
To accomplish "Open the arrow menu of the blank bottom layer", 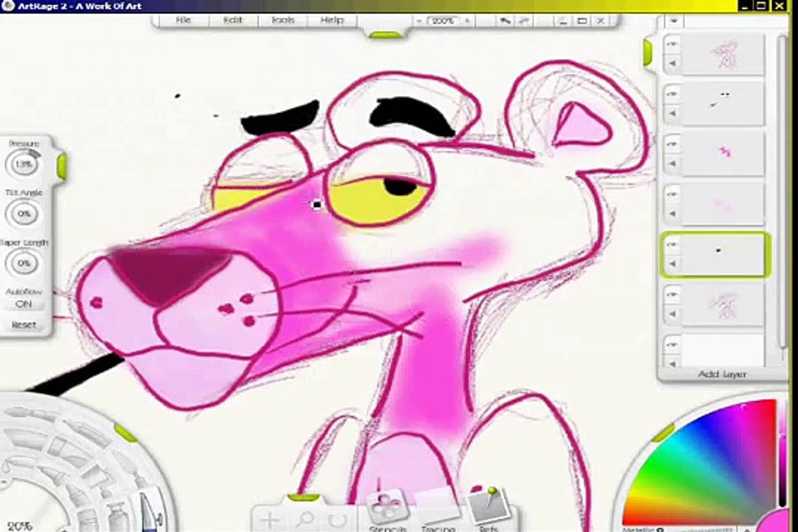I will tap(672, 363).
